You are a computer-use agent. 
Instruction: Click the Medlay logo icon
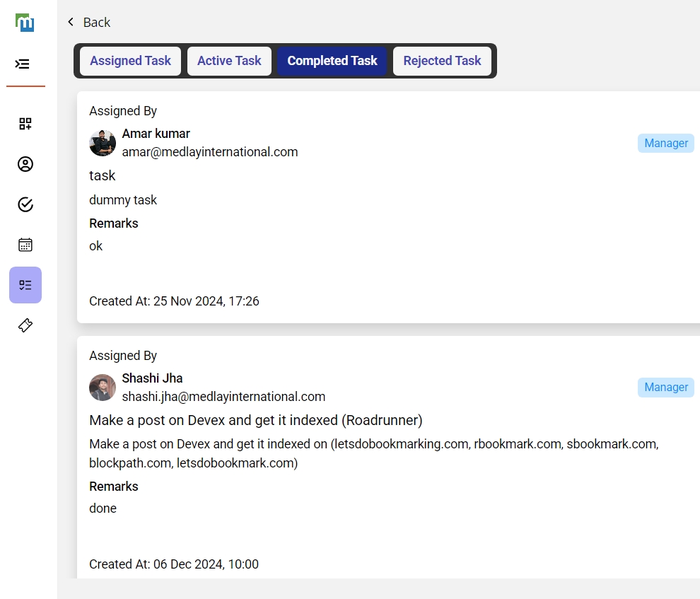tap(25, 22)
